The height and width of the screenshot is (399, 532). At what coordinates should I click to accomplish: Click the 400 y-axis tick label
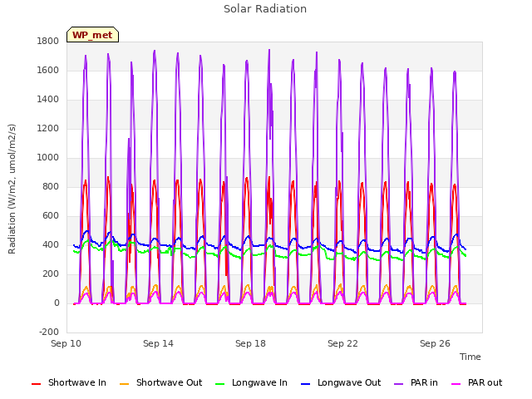pos(51,244)
